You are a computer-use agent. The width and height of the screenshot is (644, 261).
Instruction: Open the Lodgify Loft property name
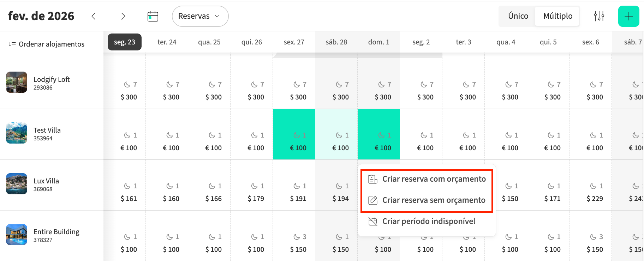pyautogui.click(x=52, y=79)
